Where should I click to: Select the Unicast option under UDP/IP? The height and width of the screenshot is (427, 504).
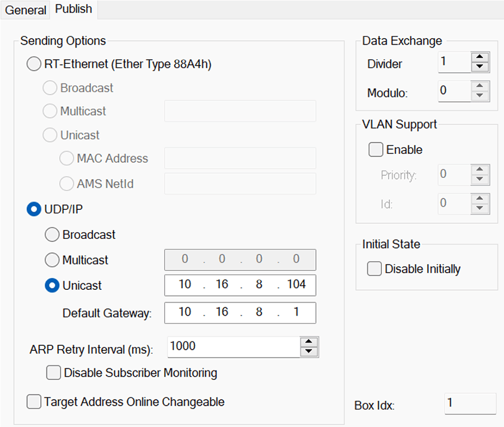coord(52,285)
